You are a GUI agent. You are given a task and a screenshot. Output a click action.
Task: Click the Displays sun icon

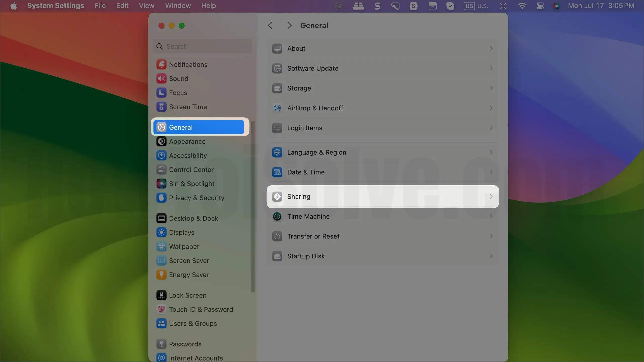point(161,233)
